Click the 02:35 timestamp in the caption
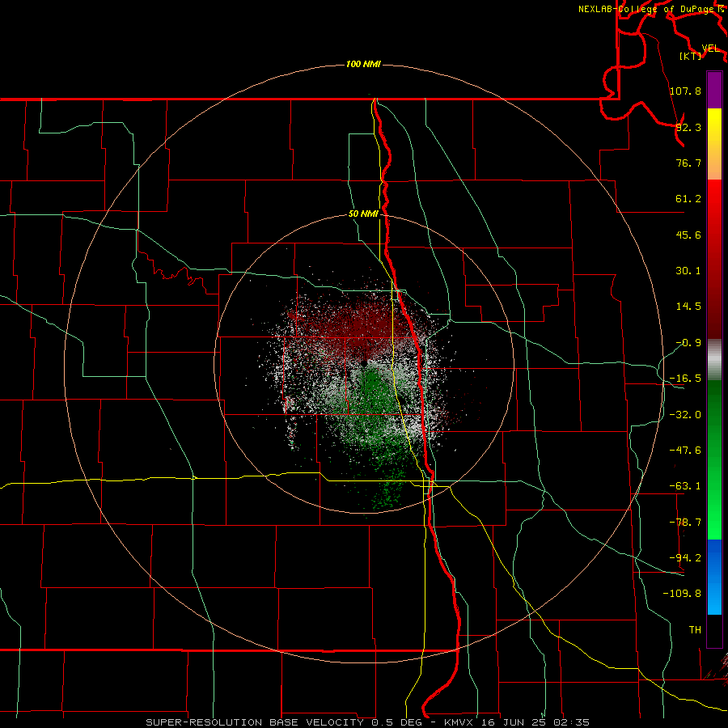The height and width of the screenshot is (728, 728). tap(572, 722)
